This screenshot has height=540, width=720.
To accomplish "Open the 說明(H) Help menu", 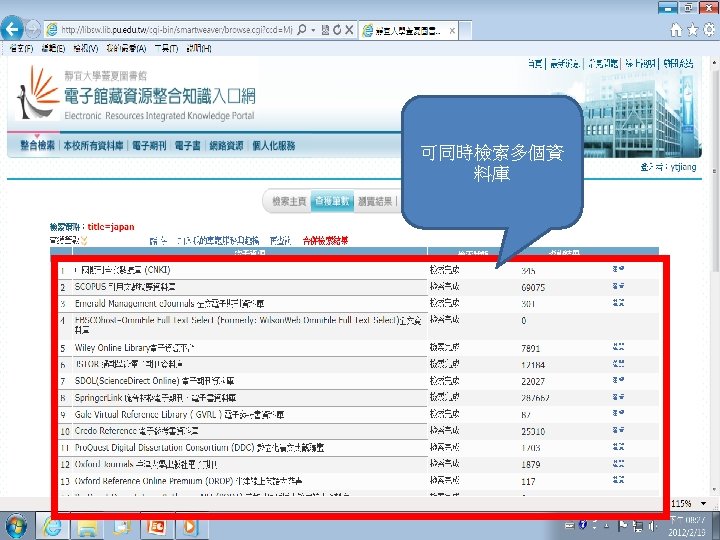I will coord(199,48).
